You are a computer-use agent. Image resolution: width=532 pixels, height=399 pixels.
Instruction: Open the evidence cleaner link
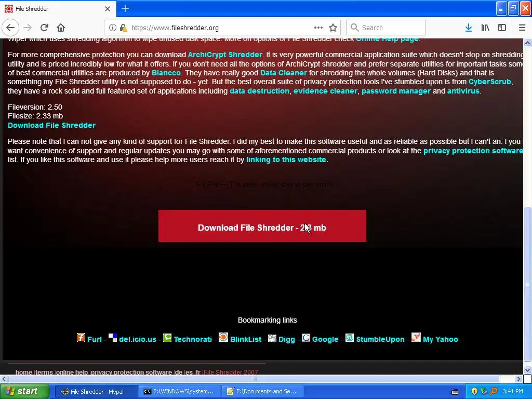(x=325, y=91)
